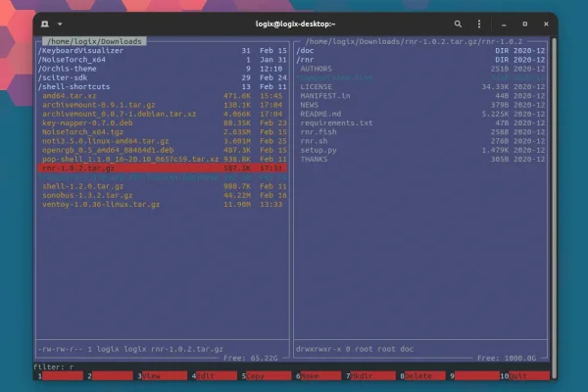The height and width of the screenshot is (392, 588).
Task: Click the terminal's vertical scrollbar
Action: (x=555, y=208)
